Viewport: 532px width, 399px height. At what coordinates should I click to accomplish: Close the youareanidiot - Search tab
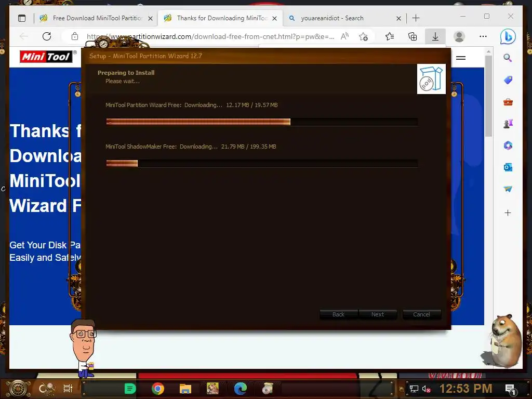pyautogui.click(x=398, y=18)
